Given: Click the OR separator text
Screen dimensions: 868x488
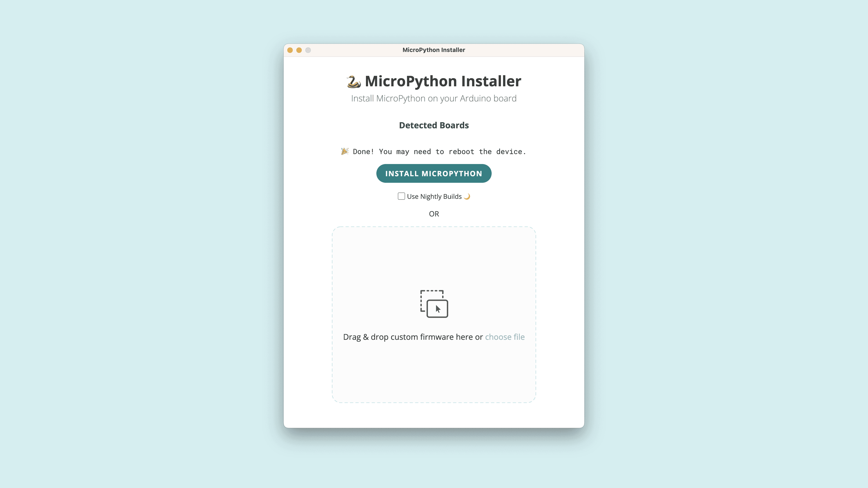Looking at the screenshot, I should coord(434,214).
